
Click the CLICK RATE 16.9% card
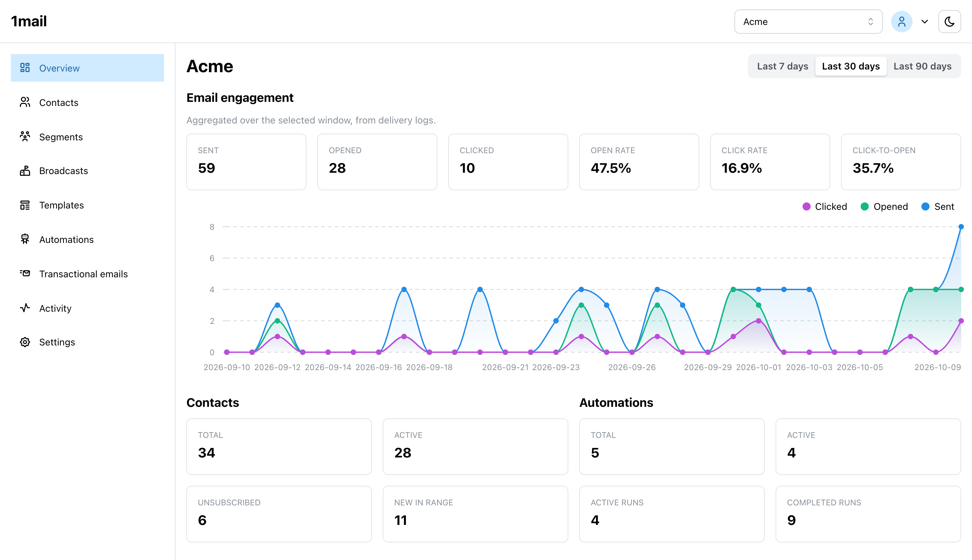click(x=770, y=162)
